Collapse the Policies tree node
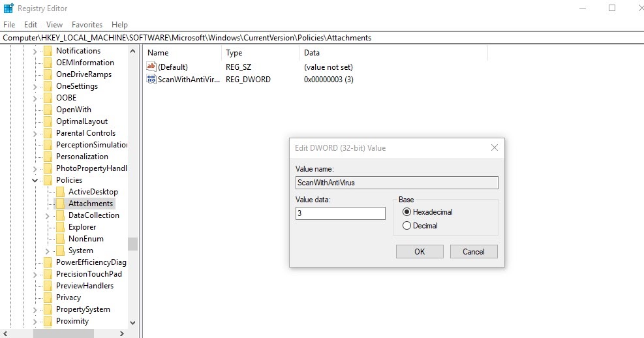Viewport: 644px width, 338px height. pyautogui.click(x=35, y=180)
